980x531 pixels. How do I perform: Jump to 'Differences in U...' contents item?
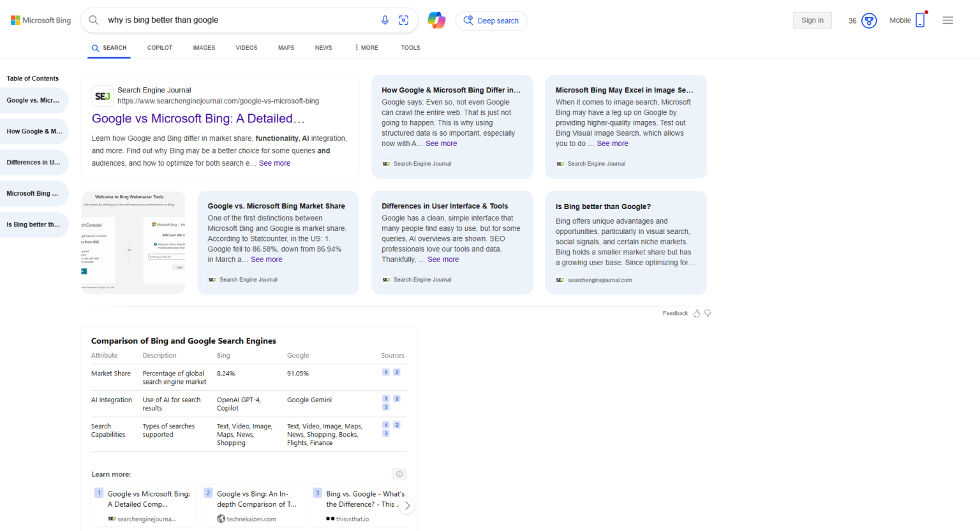point(34,163)
